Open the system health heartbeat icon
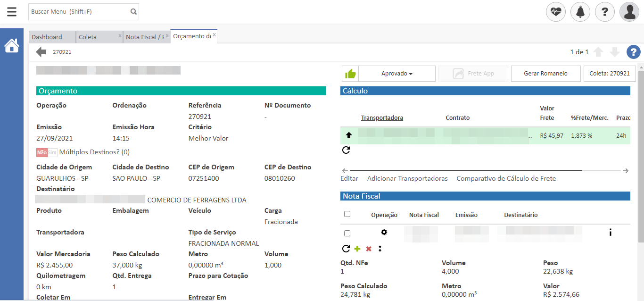Screen dimensions: 644x301 556,12
